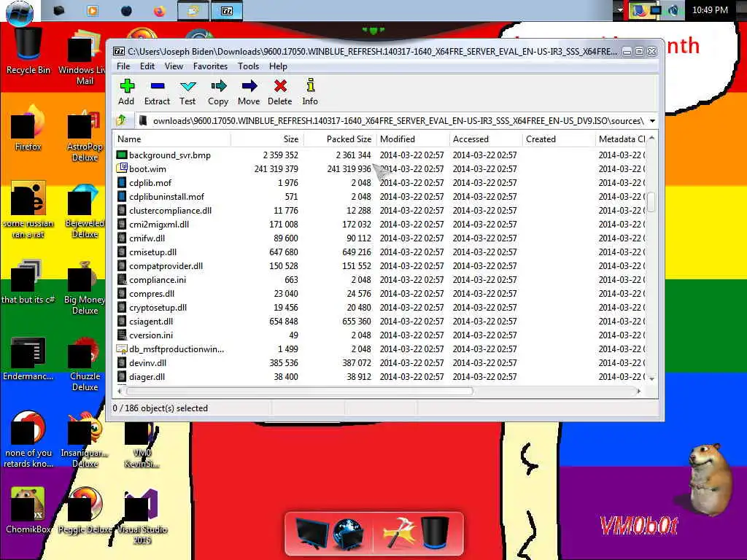The width and height of the screenshot is (747, 560).
Task: Select db_msftproductionwin file icon
Action: tap(122, 349)
